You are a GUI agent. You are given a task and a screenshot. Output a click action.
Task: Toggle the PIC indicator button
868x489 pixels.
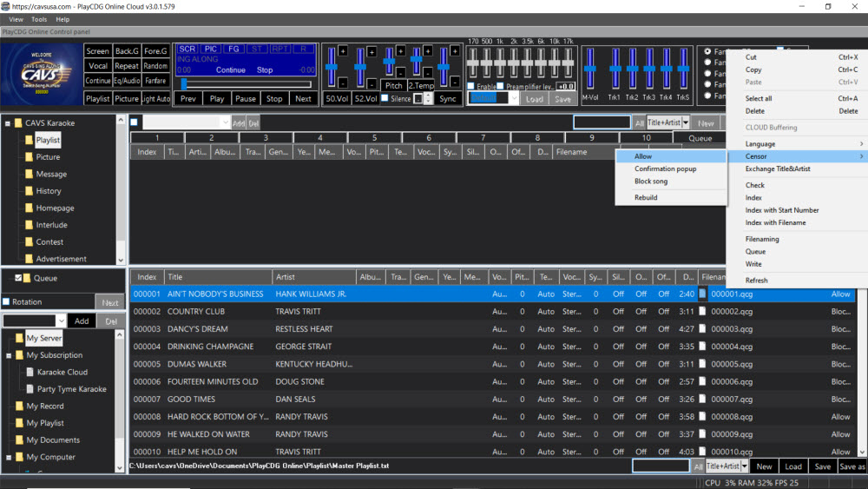(211, 50)
